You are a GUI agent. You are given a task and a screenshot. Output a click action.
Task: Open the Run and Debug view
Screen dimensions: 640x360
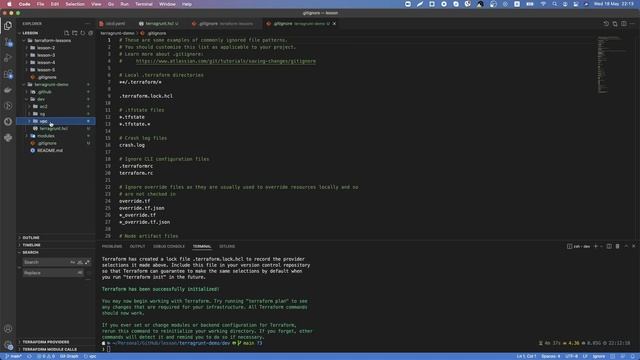pyautogui.click(x=8, y=58)
